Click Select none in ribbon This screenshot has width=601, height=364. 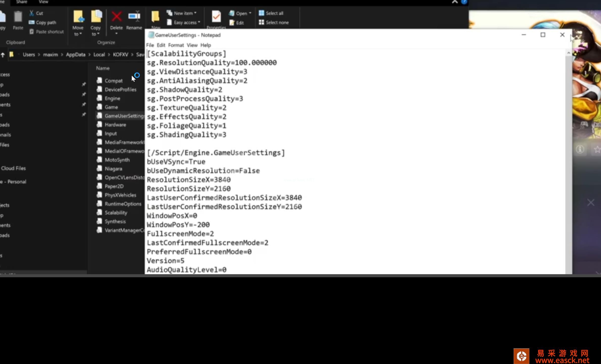pos(274,22)
